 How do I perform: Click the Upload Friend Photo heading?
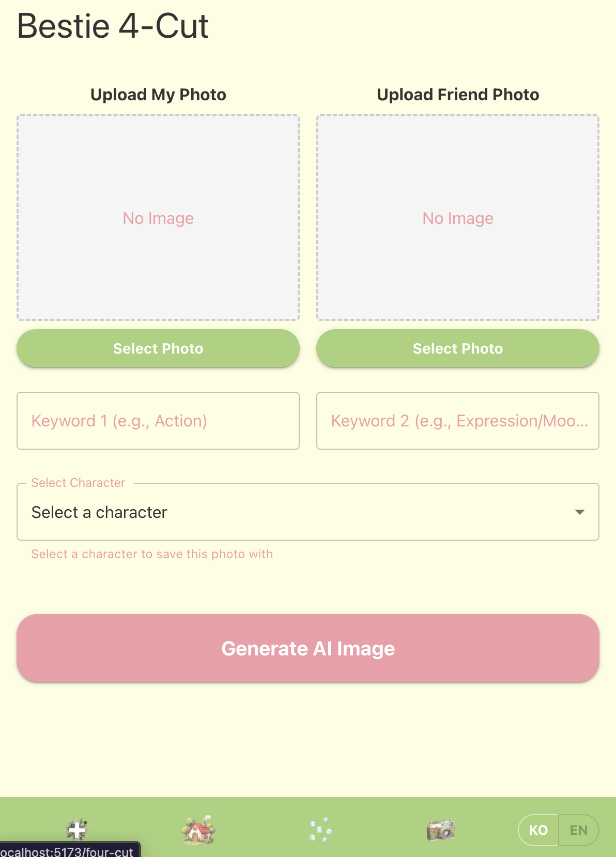(x=458, y=95)
